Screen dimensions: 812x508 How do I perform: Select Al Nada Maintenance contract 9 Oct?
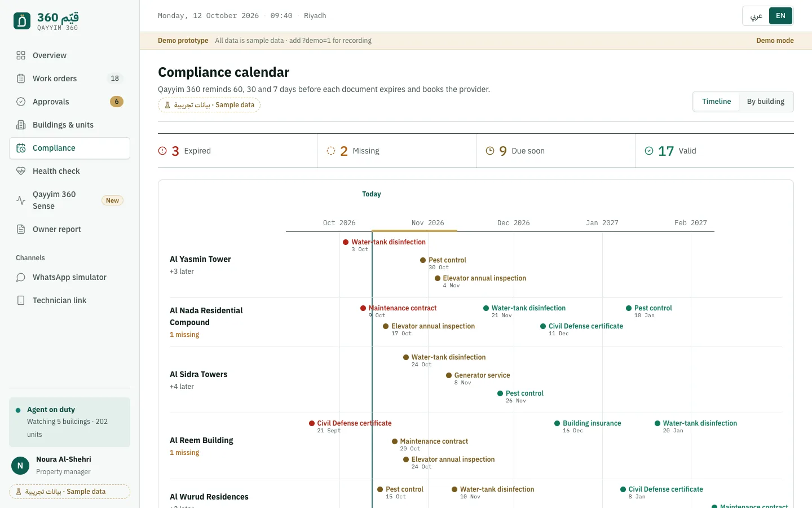(x=399, y=311)
